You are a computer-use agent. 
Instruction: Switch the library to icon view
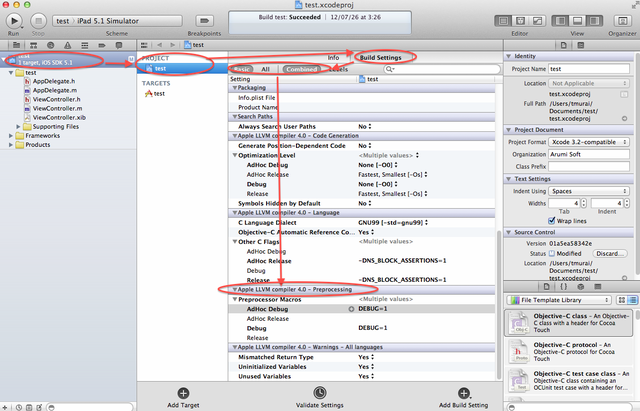pos(621,300)
